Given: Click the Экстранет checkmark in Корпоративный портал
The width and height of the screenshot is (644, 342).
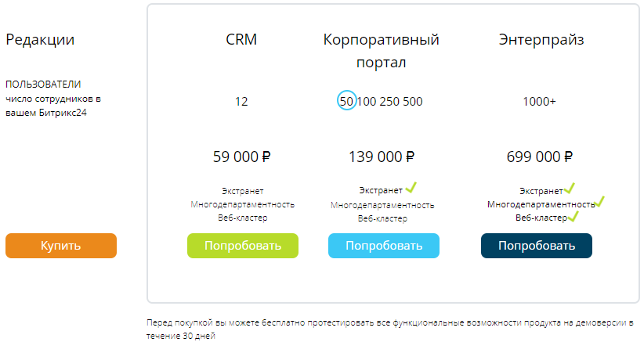Looking at the screenshot, I should tap(411, 188).
